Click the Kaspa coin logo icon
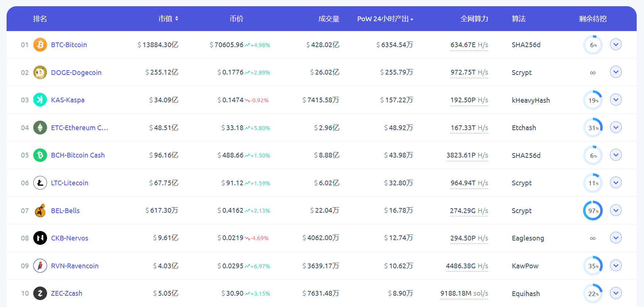The width and height of the screenshot is (644, 307). [x=40, y=100]
